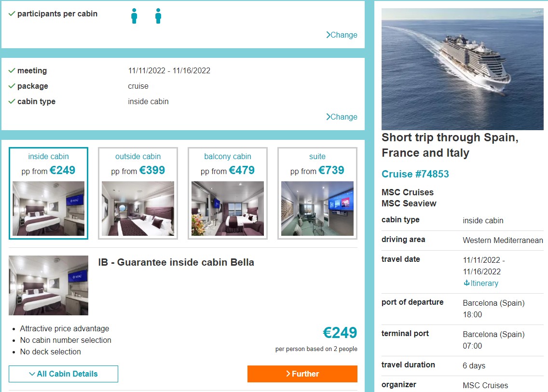Screen dimensions: 548x392
Task: Click the IB - Guarantee inside cabin Bella title
Action: tap(176, 262)
